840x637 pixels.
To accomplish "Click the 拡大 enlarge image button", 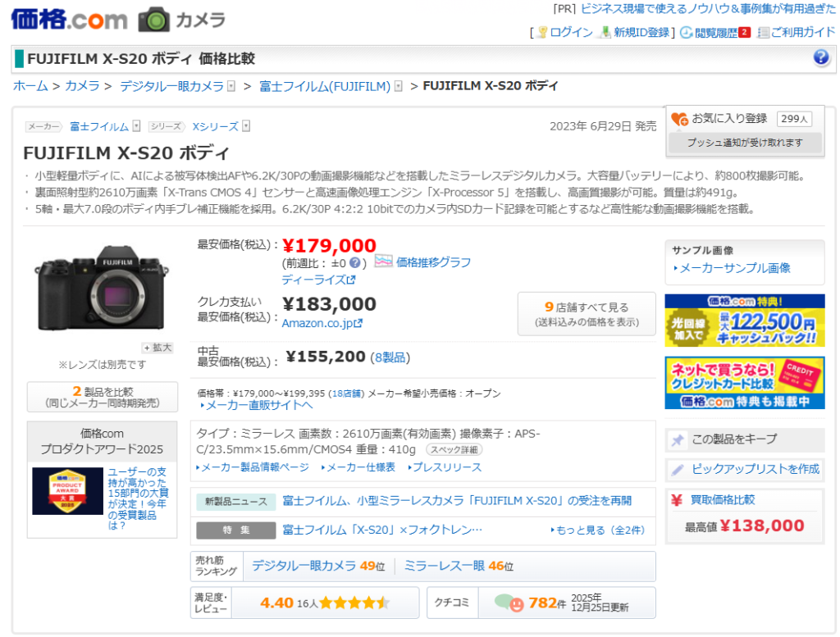I will click(157, 348).
